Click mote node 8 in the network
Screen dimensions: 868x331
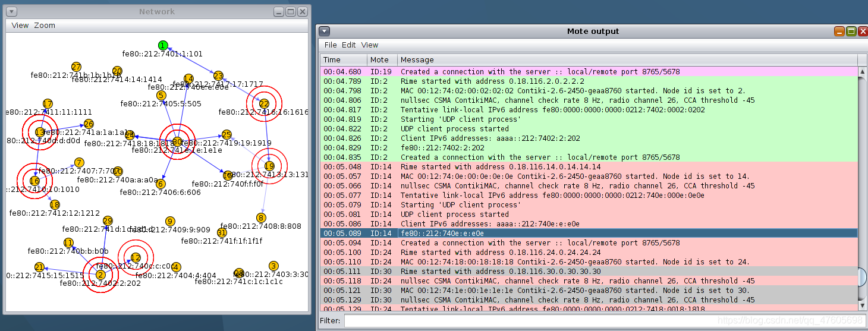click(x=262, y=218)
